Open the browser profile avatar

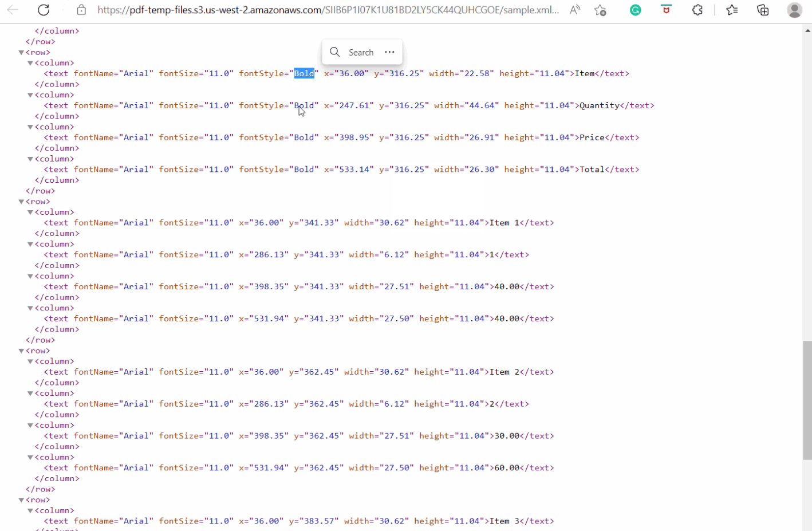point(795,10)
